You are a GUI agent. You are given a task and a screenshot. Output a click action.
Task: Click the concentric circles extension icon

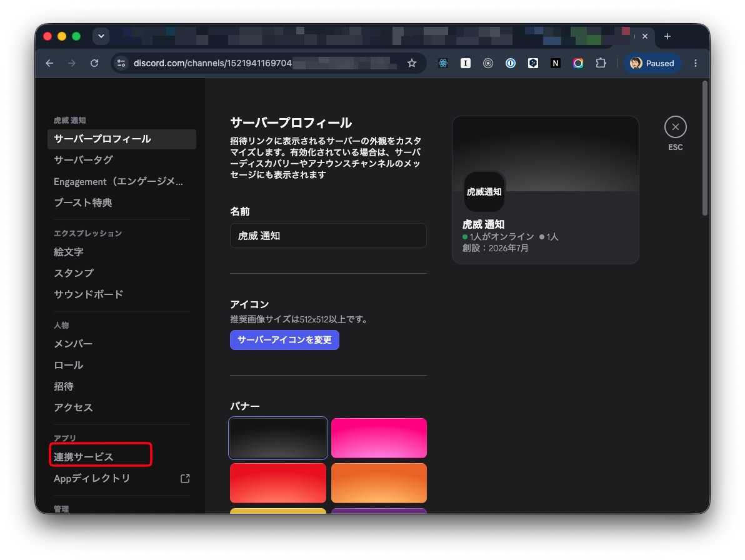point(488,63)
